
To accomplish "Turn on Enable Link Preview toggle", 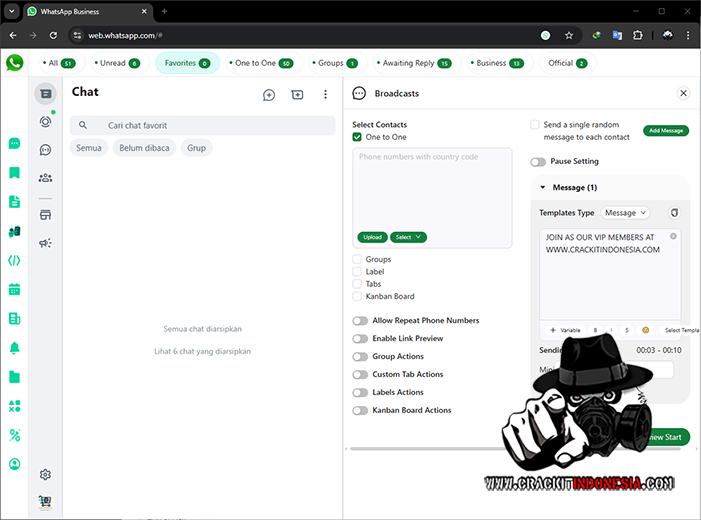I will pyautogui.click(x=360, y=339).
